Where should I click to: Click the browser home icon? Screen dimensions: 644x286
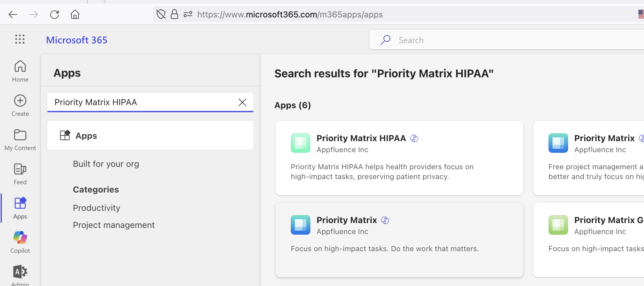tap(75, 14)
